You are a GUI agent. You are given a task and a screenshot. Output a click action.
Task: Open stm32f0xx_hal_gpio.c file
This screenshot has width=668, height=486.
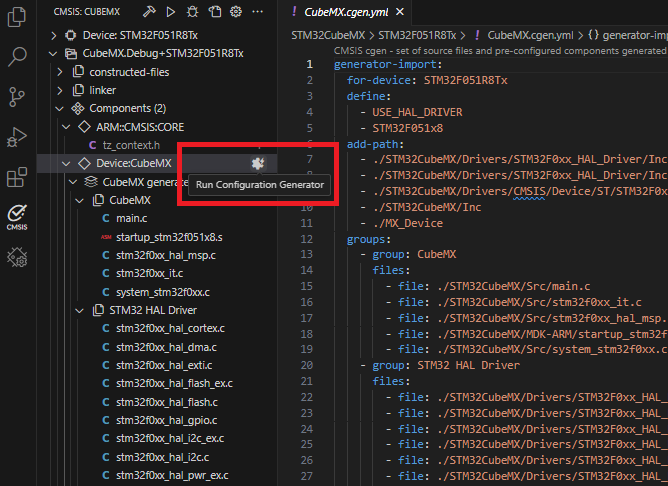click(167, 421)
